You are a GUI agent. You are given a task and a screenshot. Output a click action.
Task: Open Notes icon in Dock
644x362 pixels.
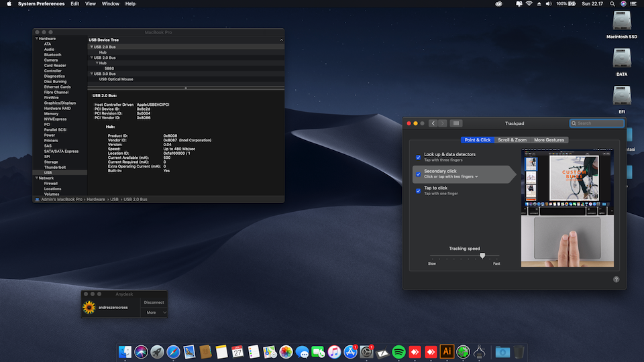[x=221, y=352]
